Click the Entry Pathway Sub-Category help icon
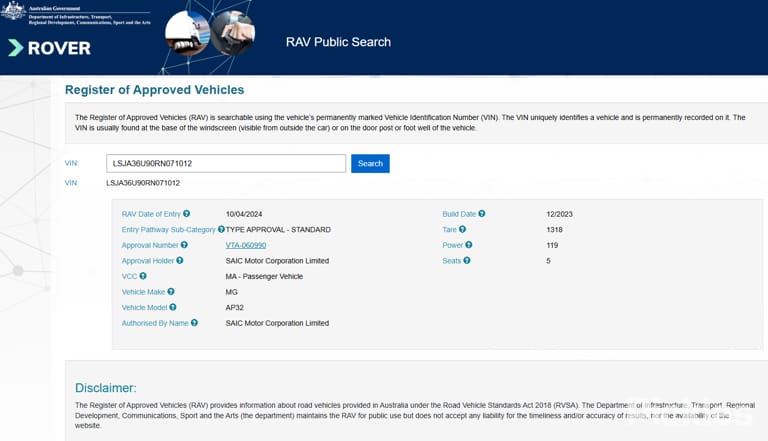The height and width of the screenshot is (441, 768). [221, 229]
